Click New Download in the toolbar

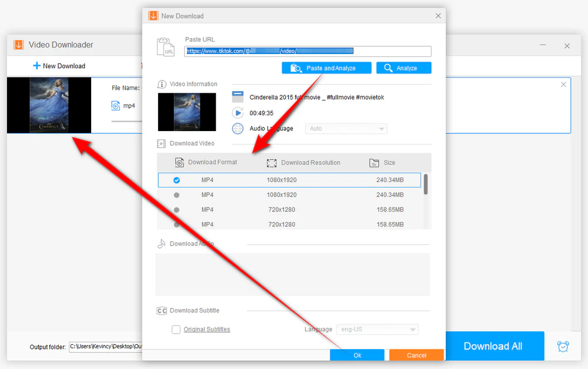coord(59,66)
